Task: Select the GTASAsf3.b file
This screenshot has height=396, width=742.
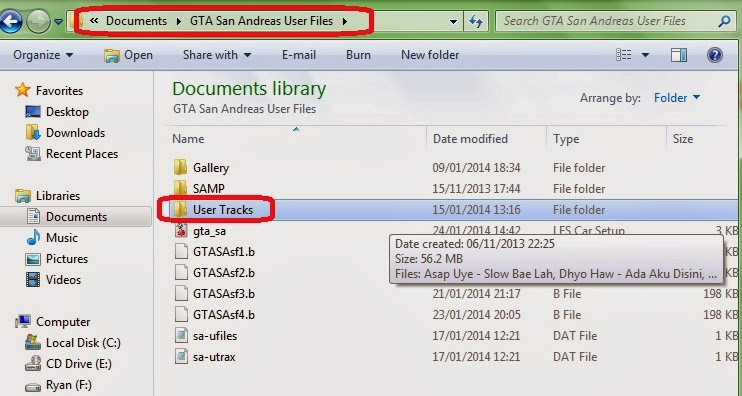Action: pyautogui.click(x=224, y=294)
